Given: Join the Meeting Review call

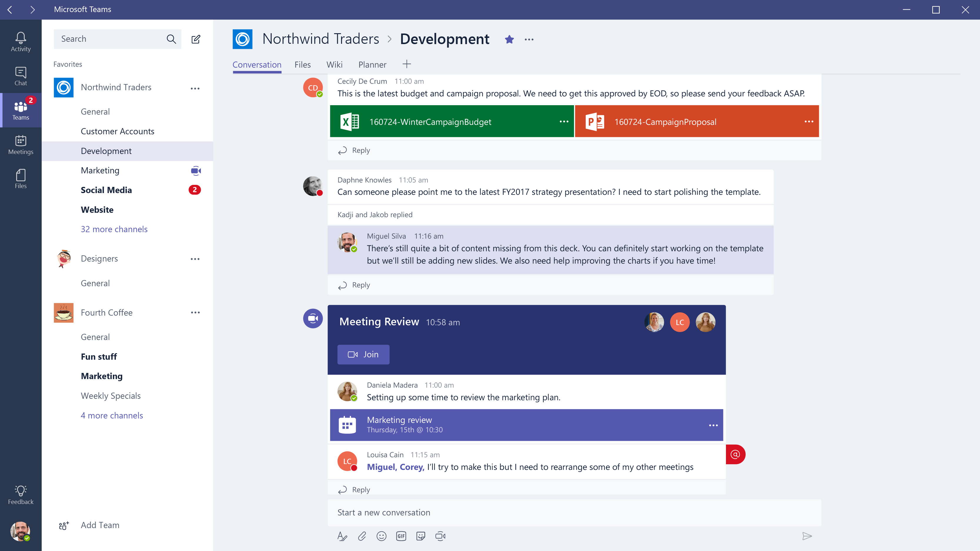Looking at the screenshot, I should (363, 354).
